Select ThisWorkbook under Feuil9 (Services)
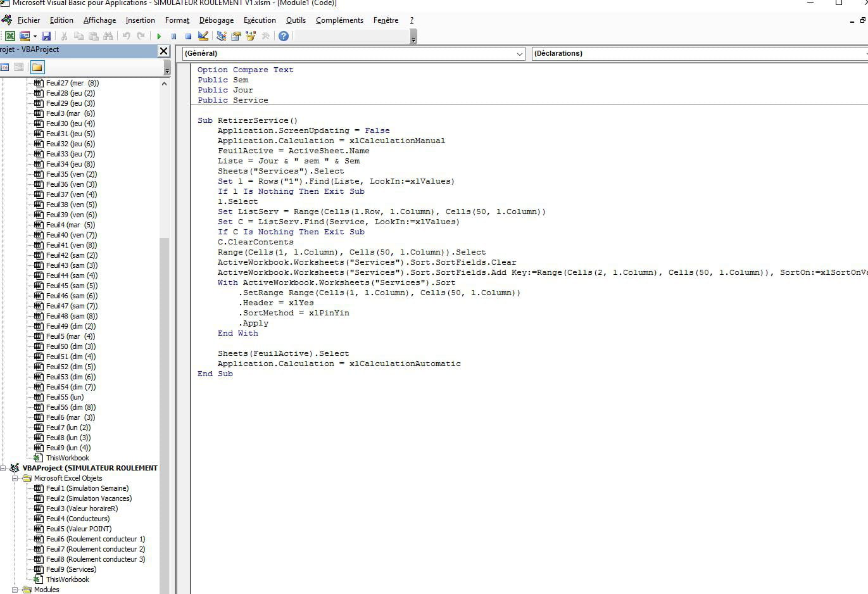The height and width of the screenshot is (594, 868). tap(68, 579)
